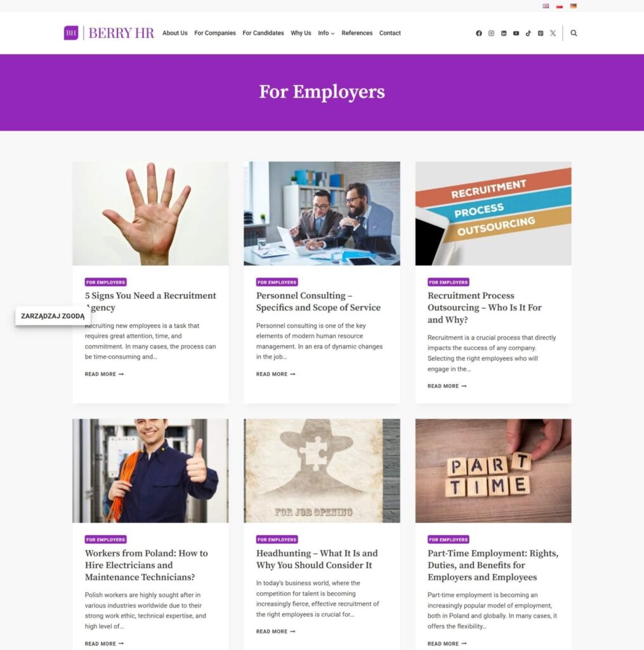
Task: Read more about Personnel Consulting article
Action: (x=275, y=374)
